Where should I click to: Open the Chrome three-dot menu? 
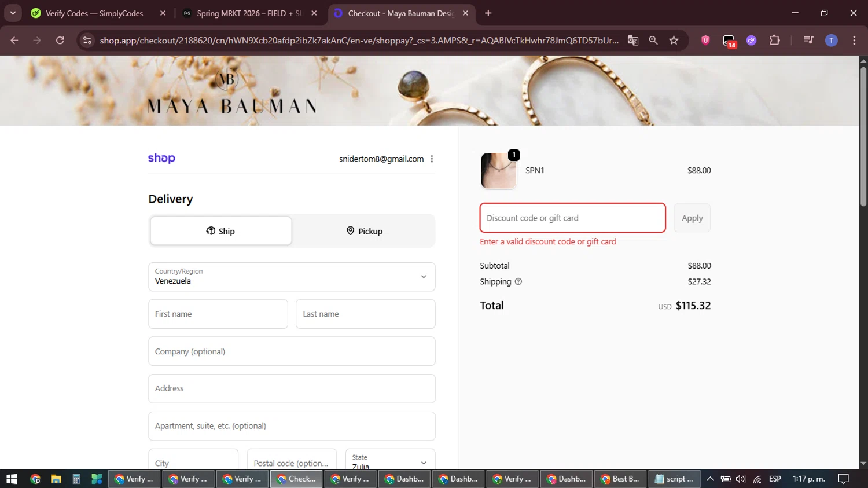click(854, 40)
